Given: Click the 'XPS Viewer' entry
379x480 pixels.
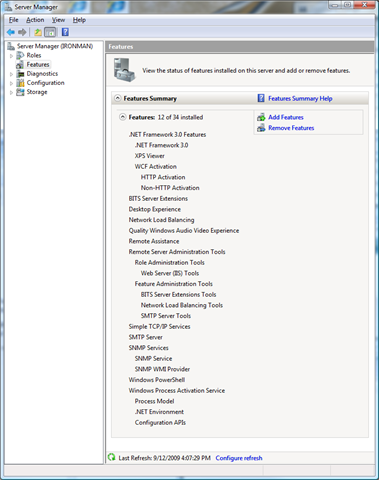Looking at the screenshot, I should tap(149, 156).
